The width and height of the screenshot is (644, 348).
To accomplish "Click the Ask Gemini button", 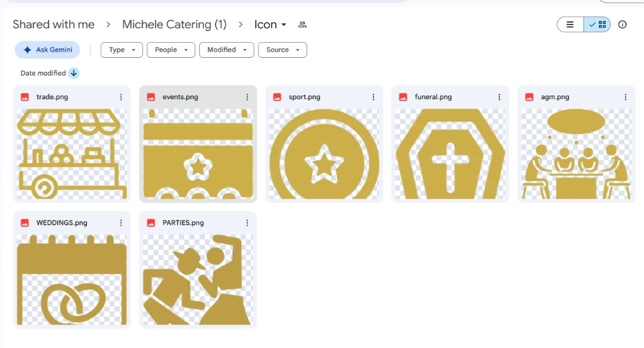I will coord(48,50).
